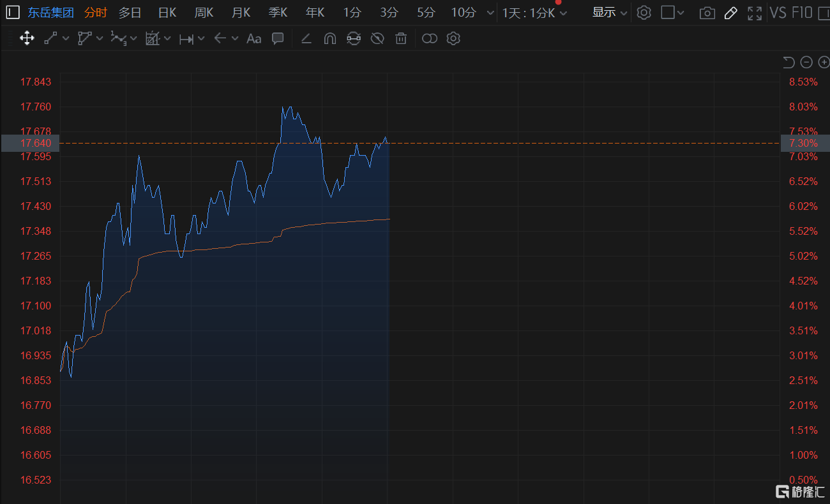Enter fullscreen chart mode
Viewport: 830px width, 504px height.
click(x=755, y=13)
